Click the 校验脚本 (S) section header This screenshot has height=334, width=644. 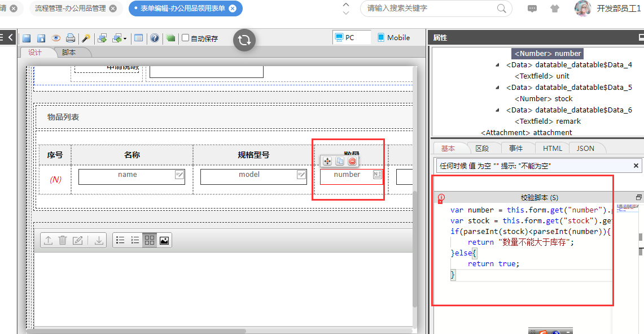point(539,197)
